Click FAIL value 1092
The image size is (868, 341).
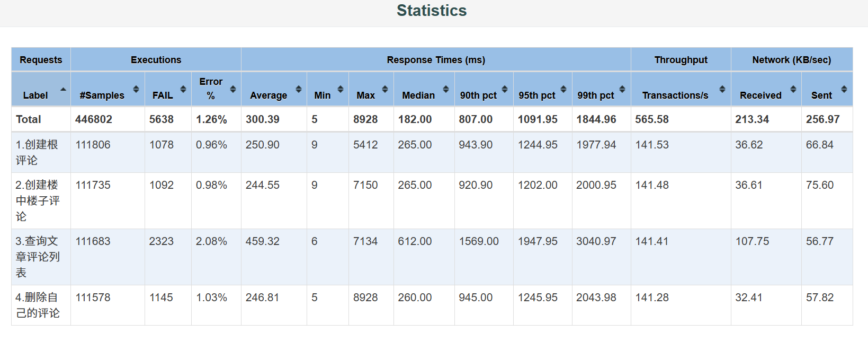[x=162, y=185]
